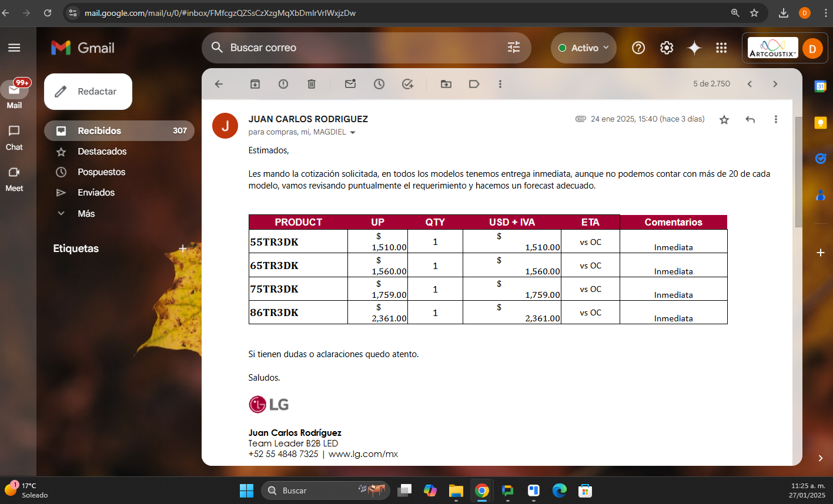Archive this email
The image size is (833, 504).
(255, 84)
